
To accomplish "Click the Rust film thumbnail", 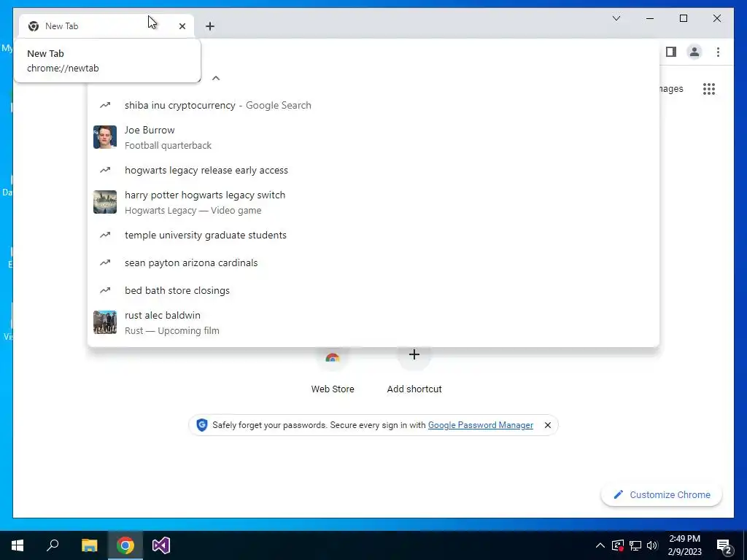I will click(x=105, y=322).
